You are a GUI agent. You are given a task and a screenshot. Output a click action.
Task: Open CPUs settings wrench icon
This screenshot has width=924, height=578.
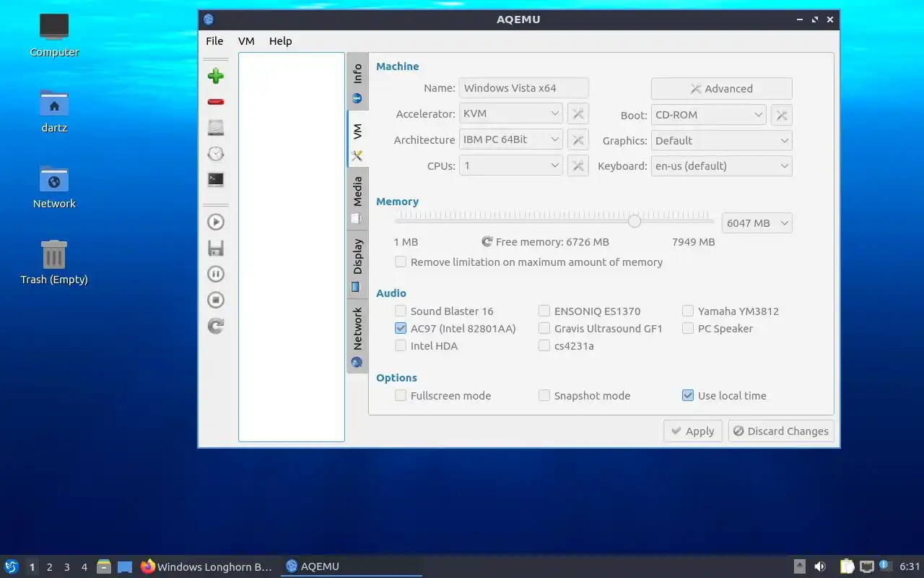click(578, 165)
